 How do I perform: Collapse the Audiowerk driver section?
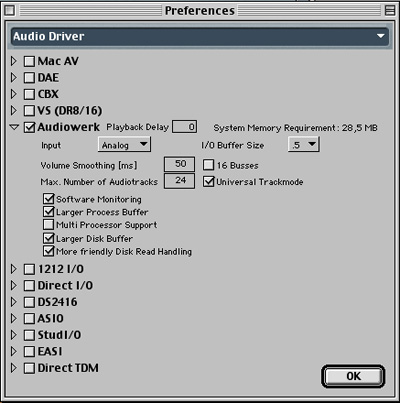pyautogui.click(x=14, y=127)
